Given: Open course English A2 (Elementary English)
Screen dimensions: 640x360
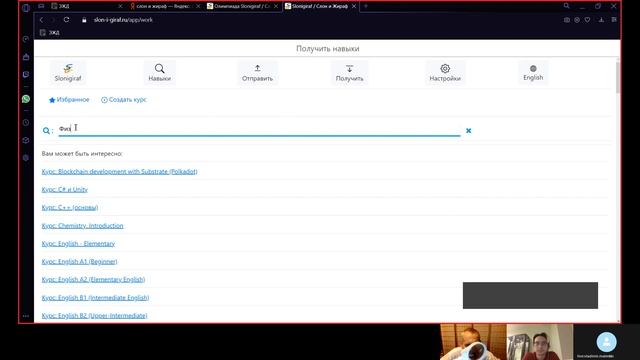Looking at the screenshot, I should (x=93, y=280).
